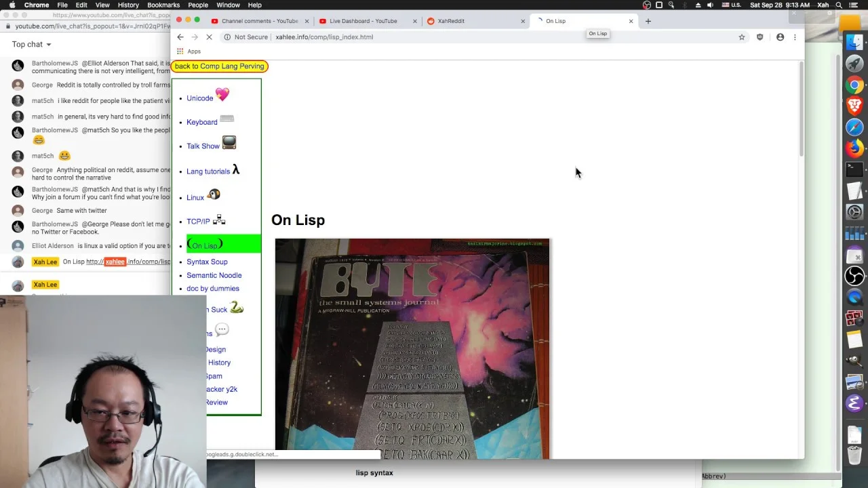Image resolution: width=868 pixels, height=488 pixels.
Task: Click the Xah user name in menu bar
Action: [823, 5]
